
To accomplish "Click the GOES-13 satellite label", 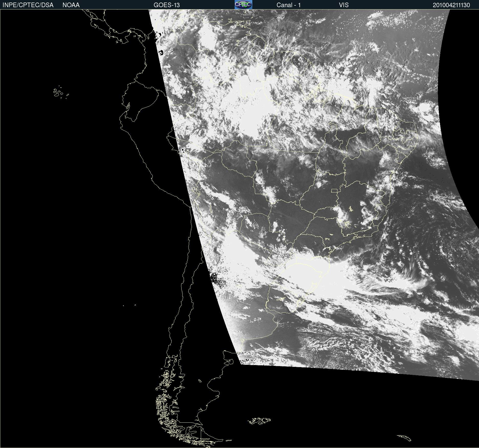I will click(x=167, y=5).
